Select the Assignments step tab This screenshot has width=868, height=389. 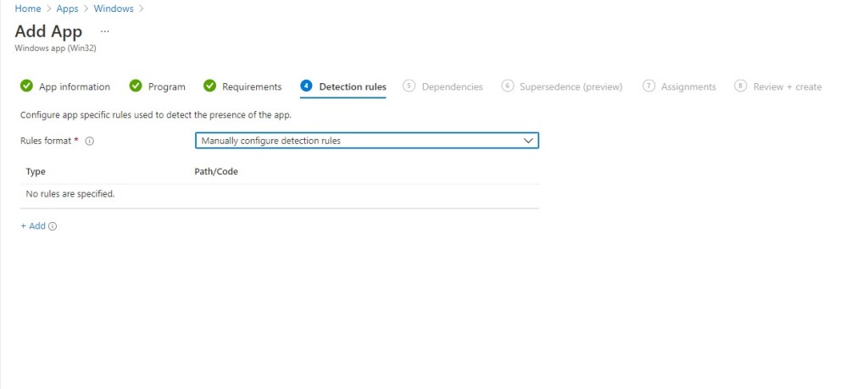click(x=687, y=86)
